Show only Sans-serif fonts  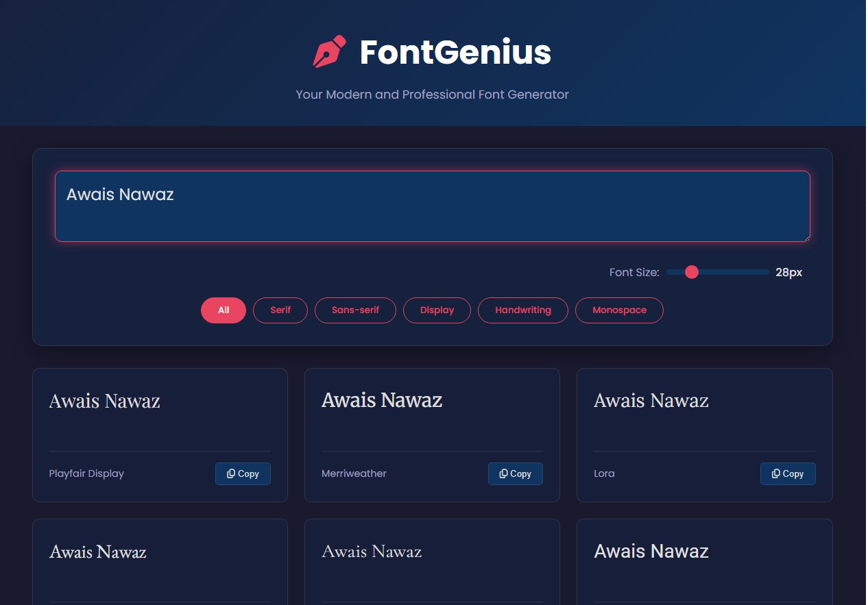tap(355, 310)
